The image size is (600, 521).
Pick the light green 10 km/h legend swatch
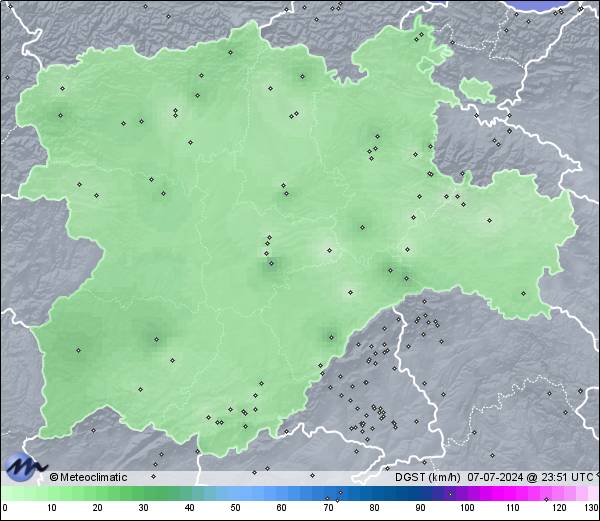point(51,494)
